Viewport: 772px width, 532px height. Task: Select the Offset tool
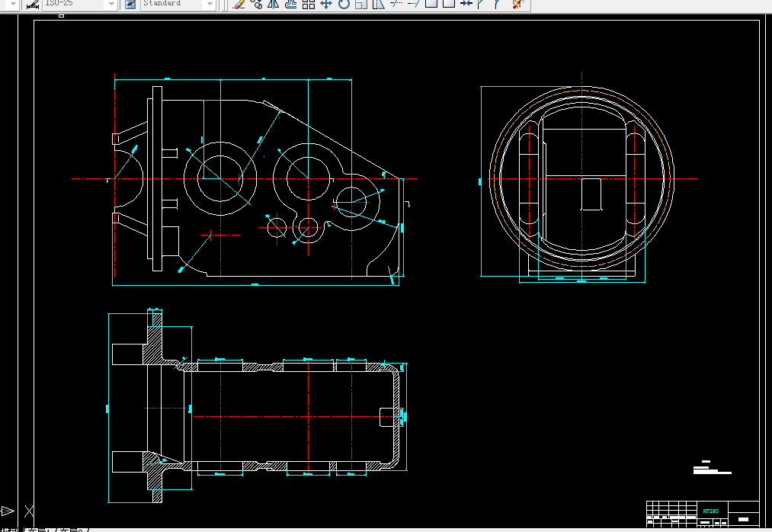(291, 4)
